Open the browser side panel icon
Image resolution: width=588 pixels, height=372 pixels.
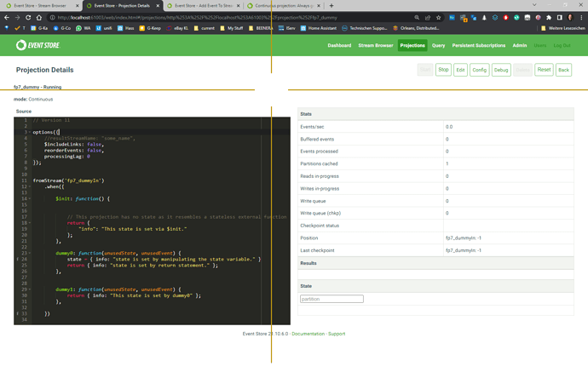(x=560, y=18)
